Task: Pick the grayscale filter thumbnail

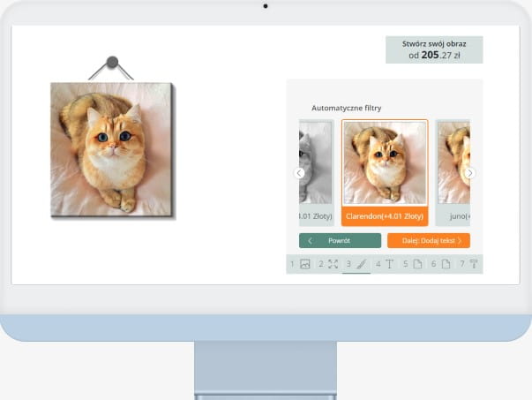Action: pyautogui.click(x=316, y=163)
